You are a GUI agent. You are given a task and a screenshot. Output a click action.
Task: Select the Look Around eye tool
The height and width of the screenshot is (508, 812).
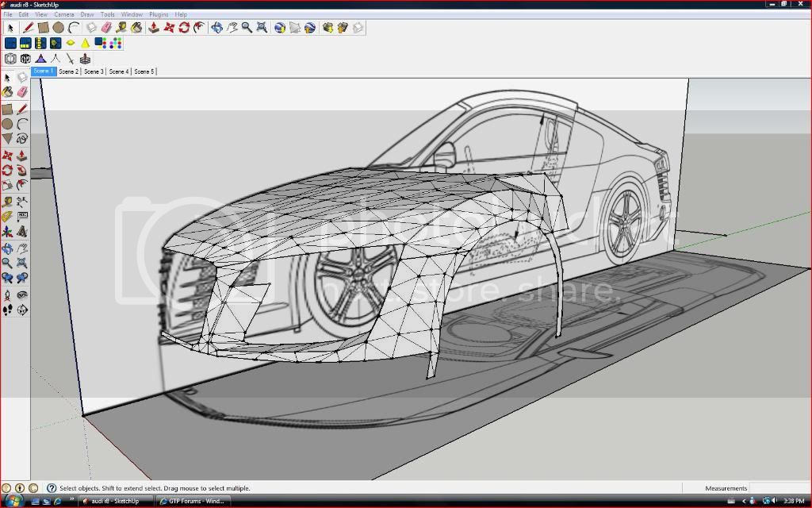coord(22,294)
